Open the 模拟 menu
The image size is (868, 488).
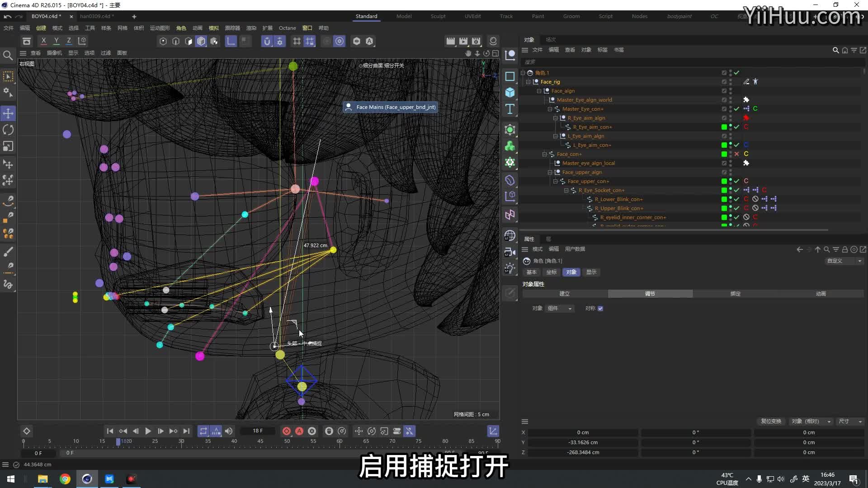tap(214, 28)
